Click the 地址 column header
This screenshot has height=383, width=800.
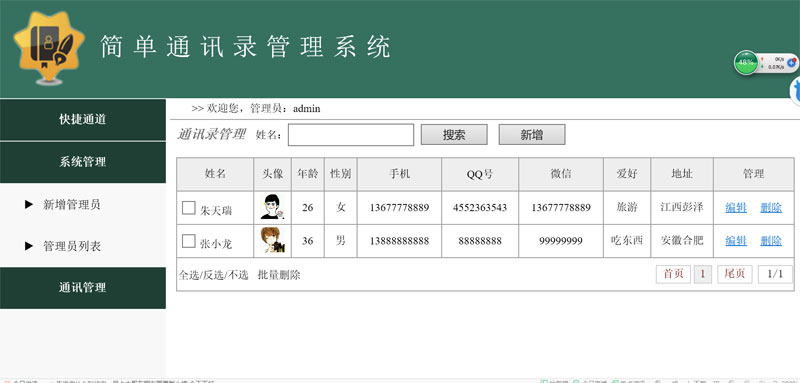pos(682,174)
